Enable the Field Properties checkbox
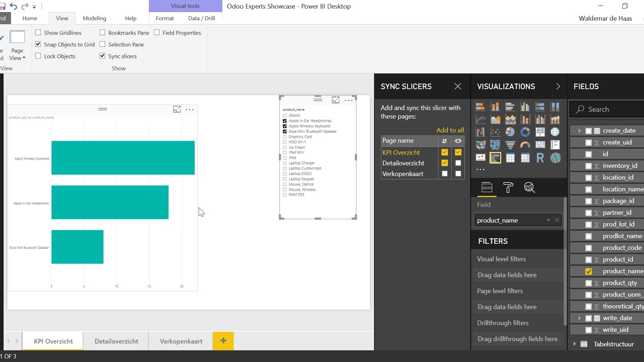This screenshot has height=362, width=644. point(157,33)
